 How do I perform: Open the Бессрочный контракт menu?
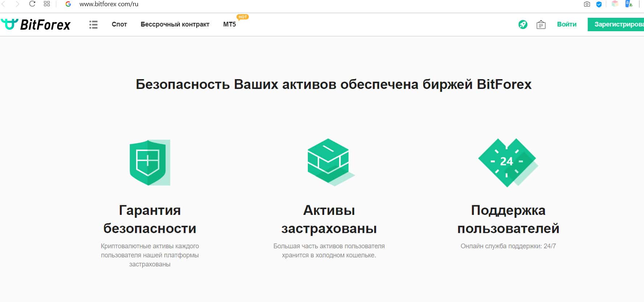coord(175,24)
